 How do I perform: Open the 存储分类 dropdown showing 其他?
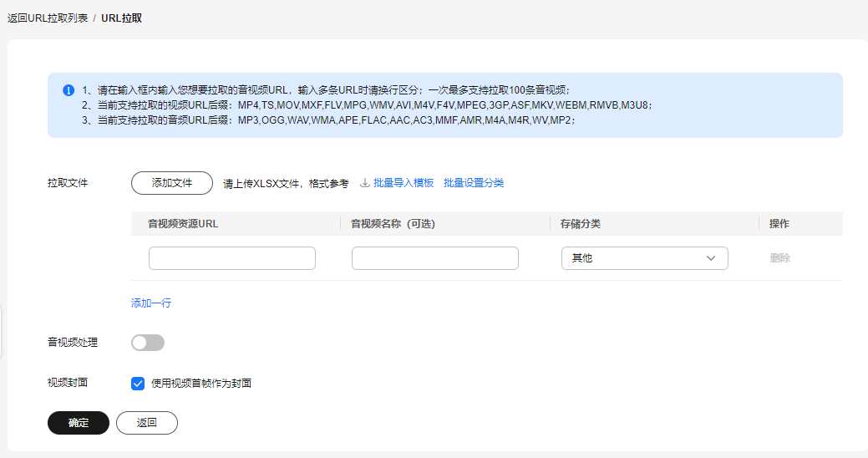pos(644,258)
